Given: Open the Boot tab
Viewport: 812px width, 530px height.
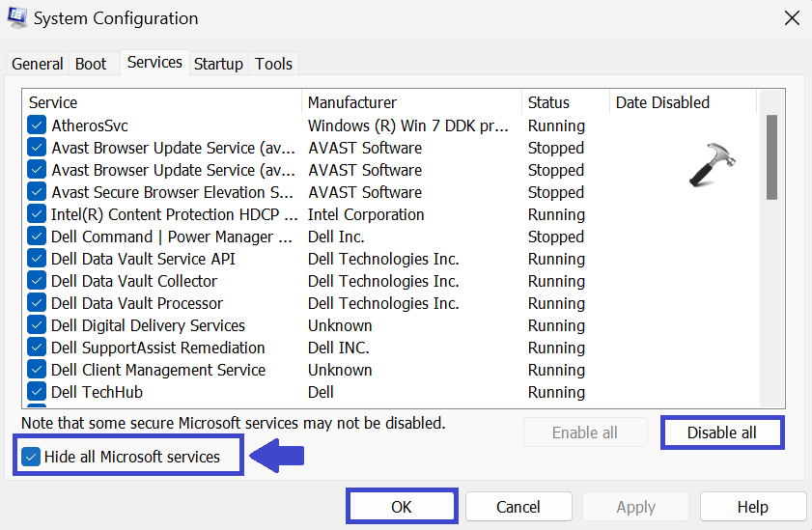Looking at the screenshot, I should (x=91, y=64).
